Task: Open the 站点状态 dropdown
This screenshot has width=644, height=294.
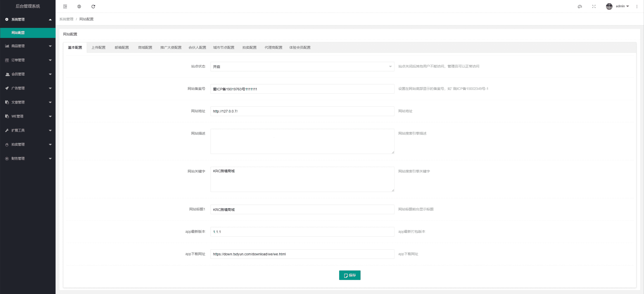Action: 302,67
